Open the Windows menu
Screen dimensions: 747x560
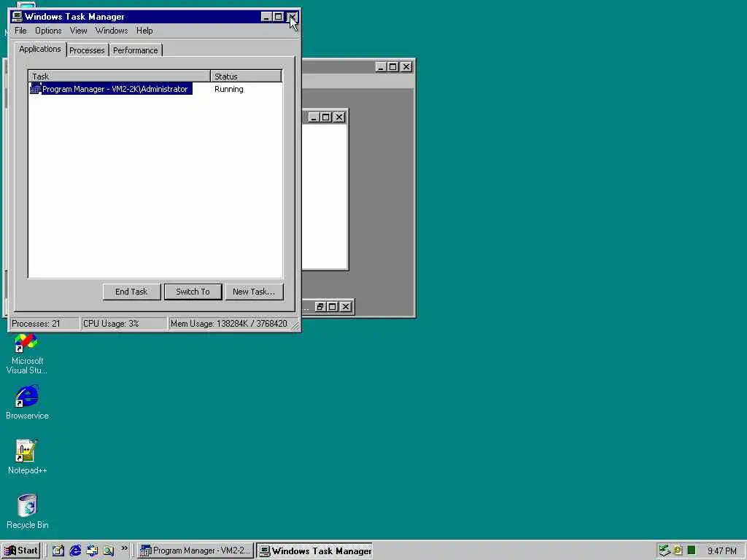[112, 31]
